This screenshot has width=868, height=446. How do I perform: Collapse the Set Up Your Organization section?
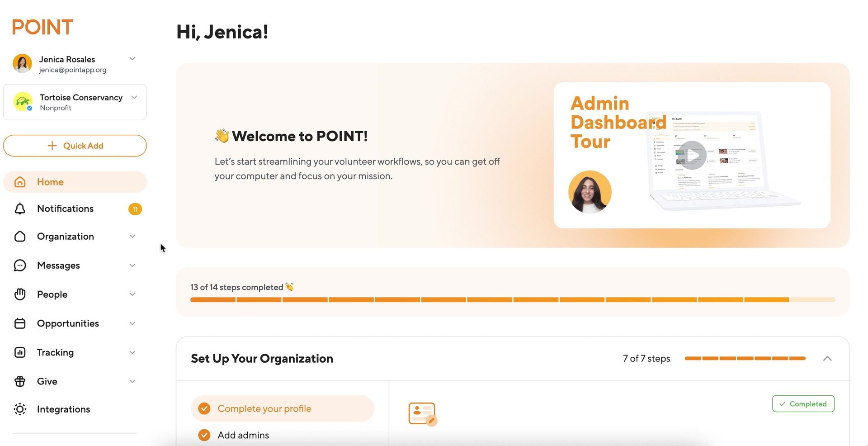[827, 359]
